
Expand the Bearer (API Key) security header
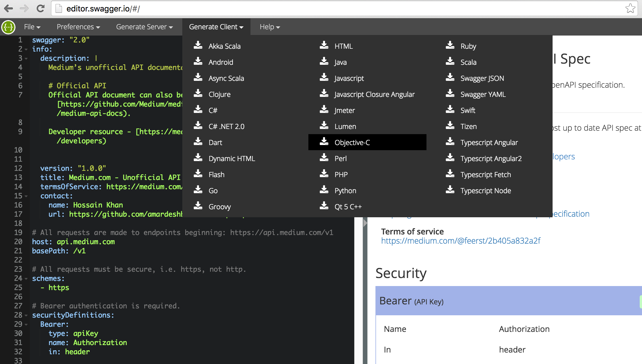pos(508,301)
